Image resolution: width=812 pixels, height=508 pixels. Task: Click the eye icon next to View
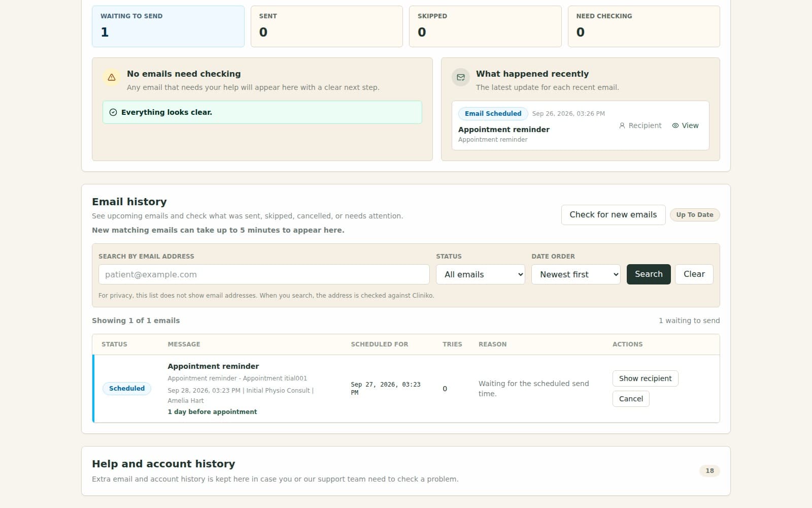675,125
